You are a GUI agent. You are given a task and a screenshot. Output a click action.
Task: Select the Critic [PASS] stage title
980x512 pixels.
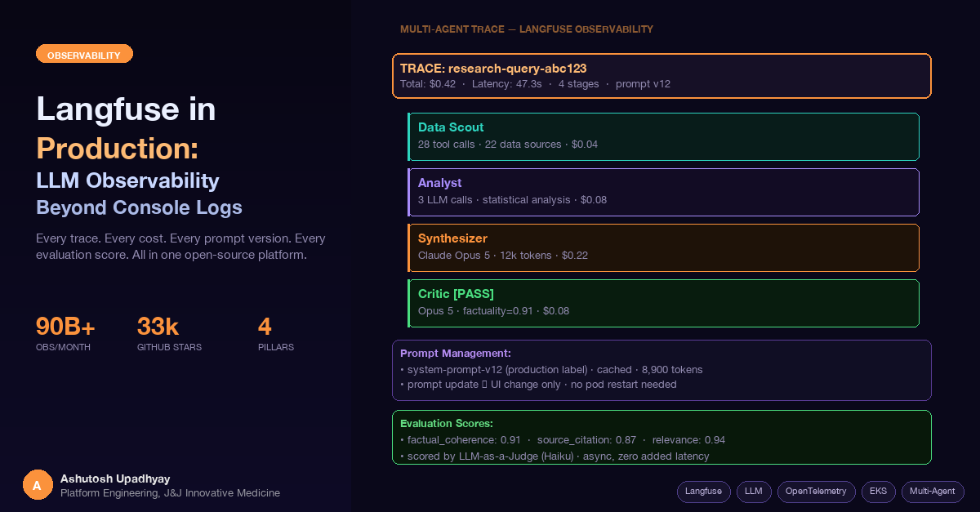coord(456,294)
